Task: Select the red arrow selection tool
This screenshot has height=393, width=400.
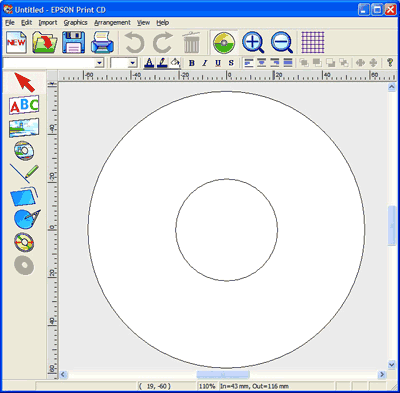Action: coord(24,82)
